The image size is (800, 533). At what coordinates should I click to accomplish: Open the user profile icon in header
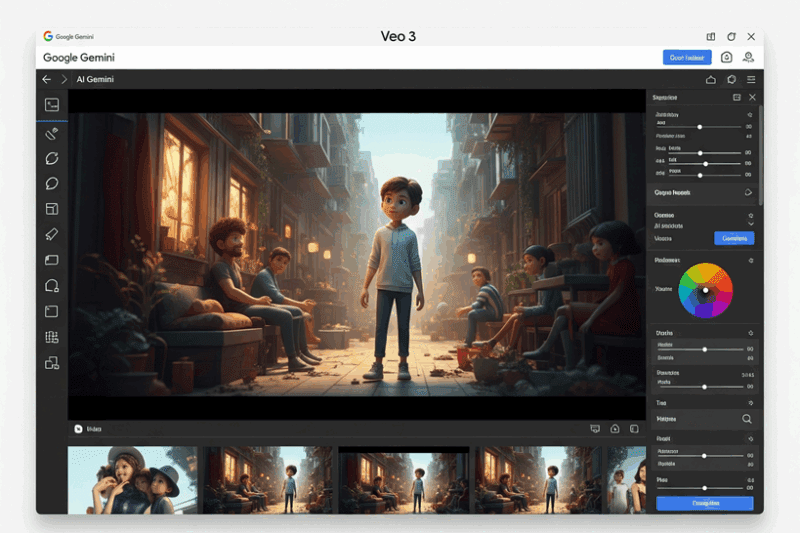point(748,58)
